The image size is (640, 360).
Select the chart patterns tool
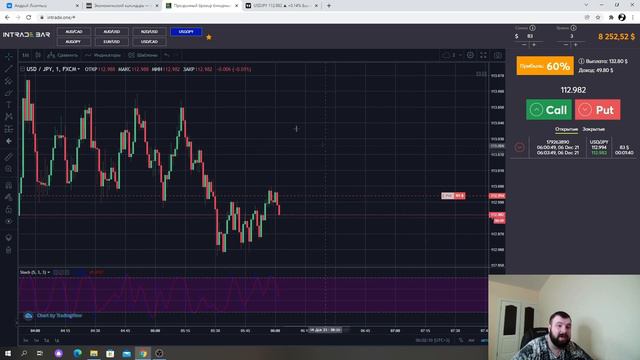tap(9, 117)
